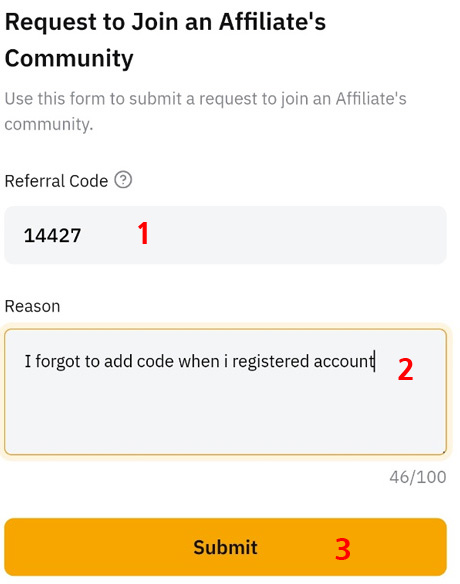The height and width of the screenshot is (584, 460).
Task: Click the Referral Code help question-mark icon
Action: pos(123,180)
